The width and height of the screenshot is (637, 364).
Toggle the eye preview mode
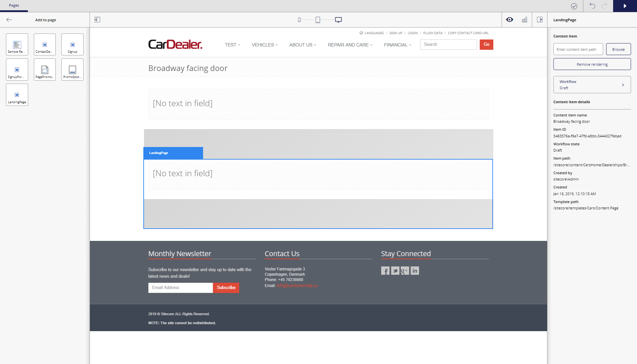point(510,20)
